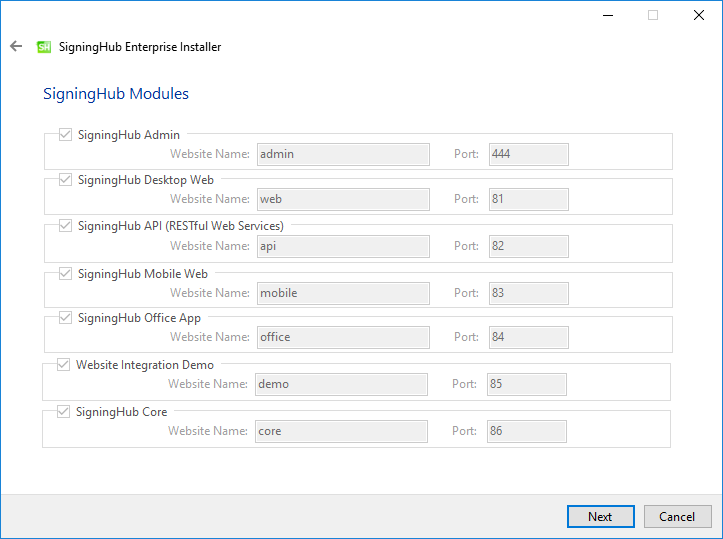Viewport: 723px width, 539px height.
Task: Click the mobile website name field
Action: pos(343,293)
